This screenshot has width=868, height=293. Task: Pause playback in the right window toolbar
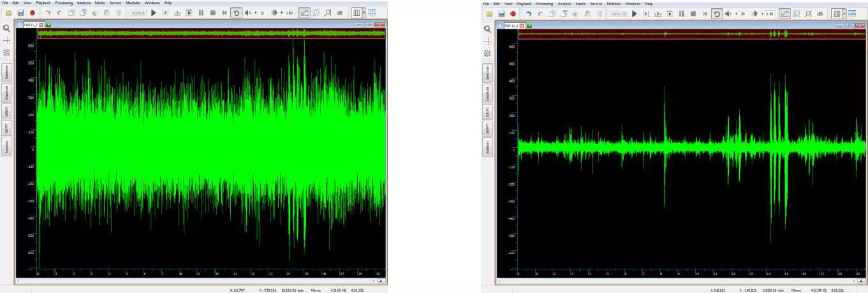[x=682, y=13]
